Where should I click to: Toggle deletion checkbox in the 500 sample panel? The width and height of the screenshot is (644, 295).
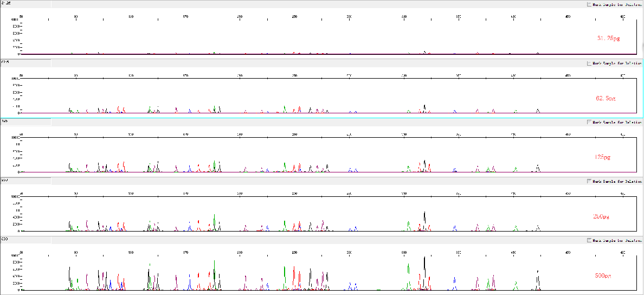pyautogui.click(x=589, y=240)
